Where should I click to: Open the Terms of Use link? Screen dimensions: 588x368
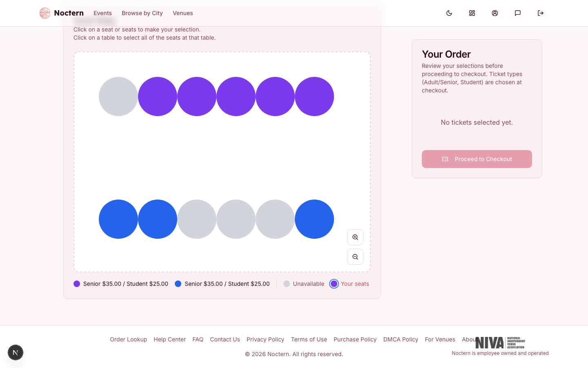(309, 339)
